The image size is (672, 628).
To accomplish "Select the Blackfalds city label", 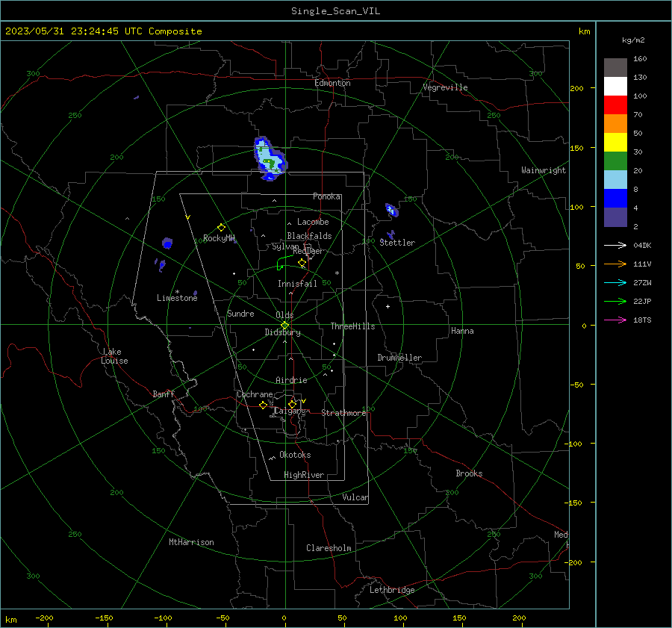I will pyautogui.click(x=309, y=236).
